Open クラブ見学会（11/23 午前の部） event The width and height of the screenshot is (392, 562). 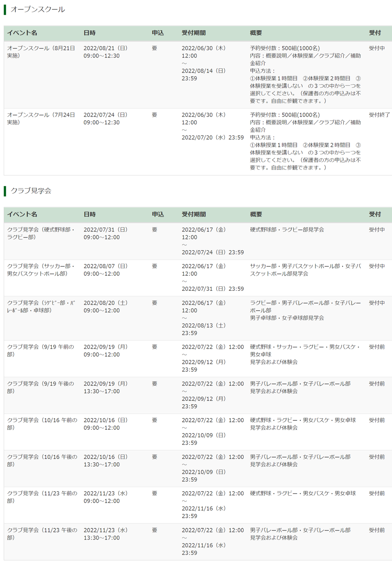click(42, 497)
